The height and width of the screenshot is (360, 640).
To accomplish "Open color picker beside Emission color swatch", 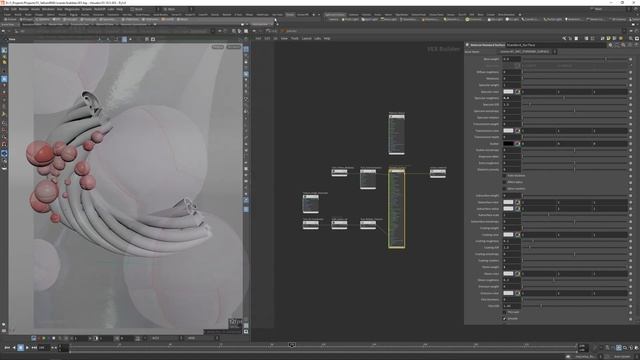I will point(517,293).
